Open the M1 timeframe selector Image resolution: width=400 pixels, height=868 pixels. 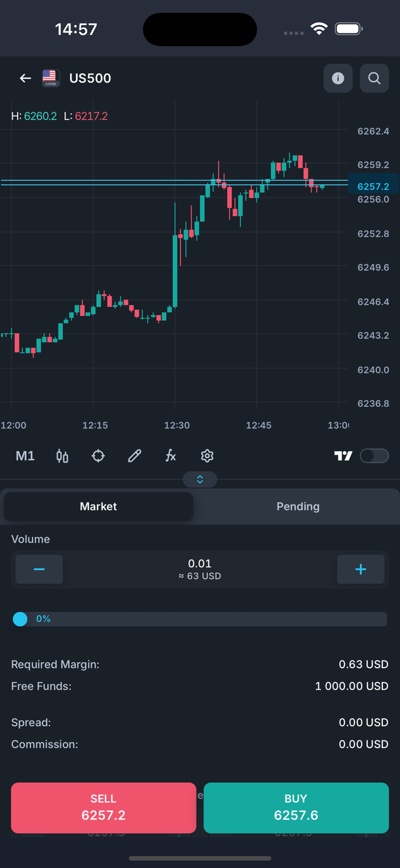click(x=25, y=456)
